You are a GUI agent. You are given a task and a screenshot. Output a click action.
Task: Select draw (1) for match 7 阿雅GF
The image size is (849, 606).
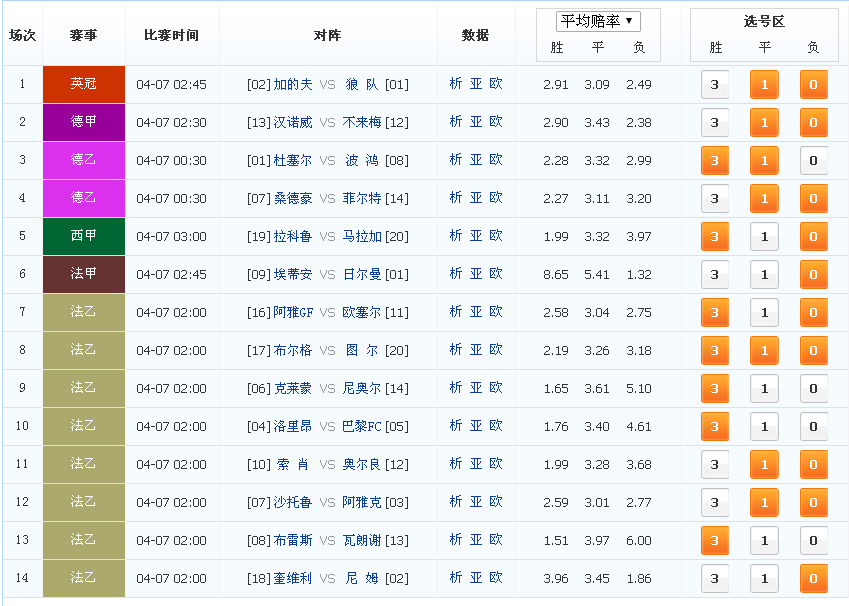(x=764, y=312)
